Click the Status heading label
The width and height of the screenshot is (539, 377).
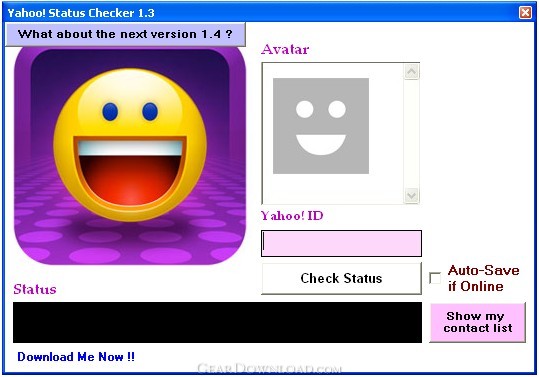click(x=35, y=289)
